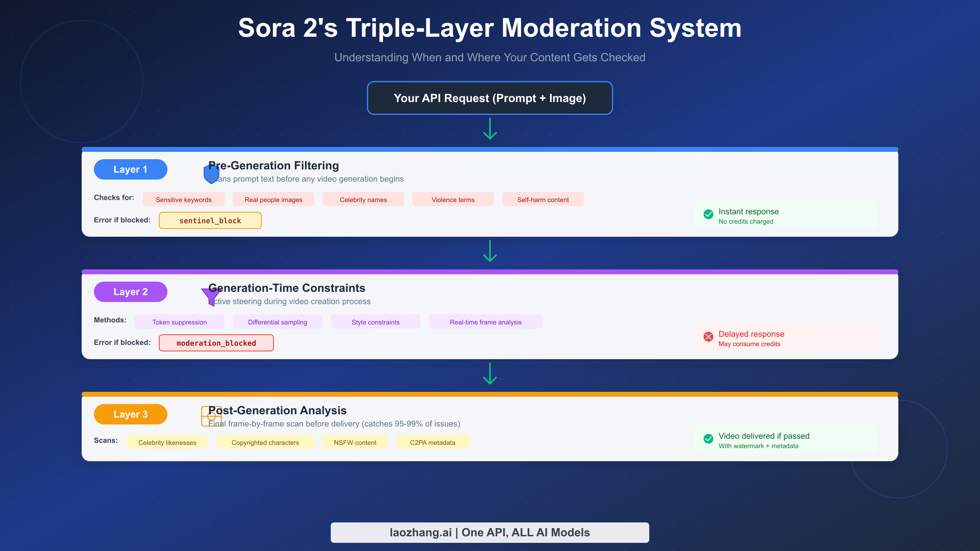Click the green arrow below the API Request box

coord(490,129)
